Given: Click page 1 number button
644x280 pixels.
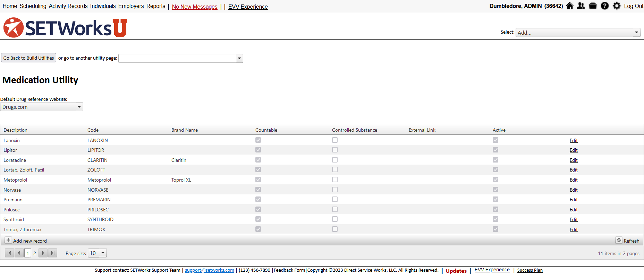Looking at the screenshot, I should (28, 253).
